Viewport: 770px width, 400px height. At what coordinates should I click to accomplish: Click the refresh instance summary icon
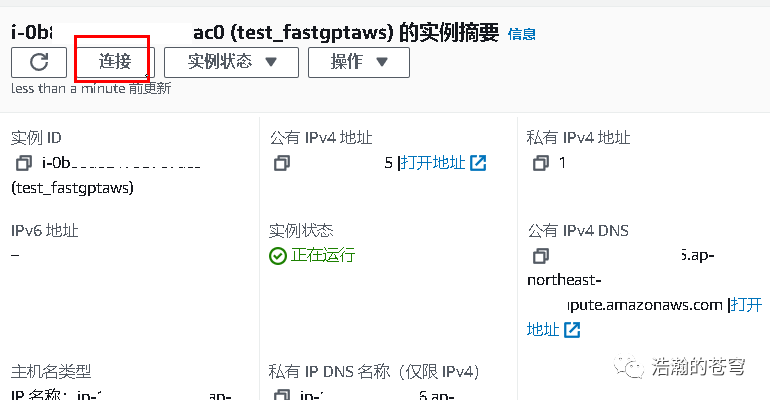pyautogui.click(x=39, y=62)
